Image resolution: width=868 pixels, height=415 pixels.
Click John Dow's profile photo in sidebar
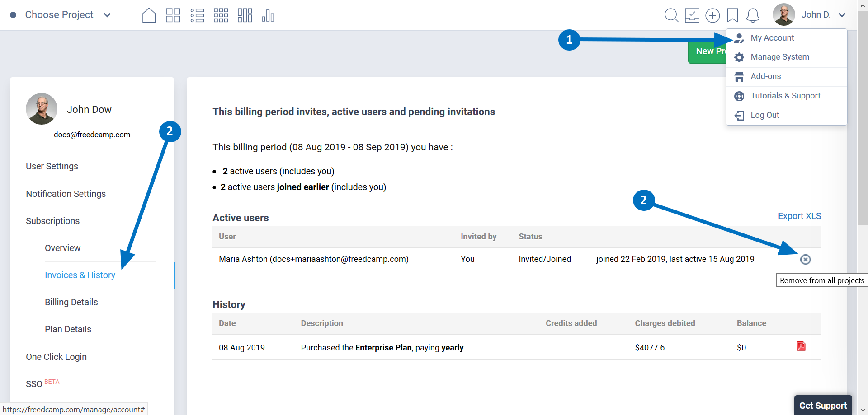[x=42, y=109]
